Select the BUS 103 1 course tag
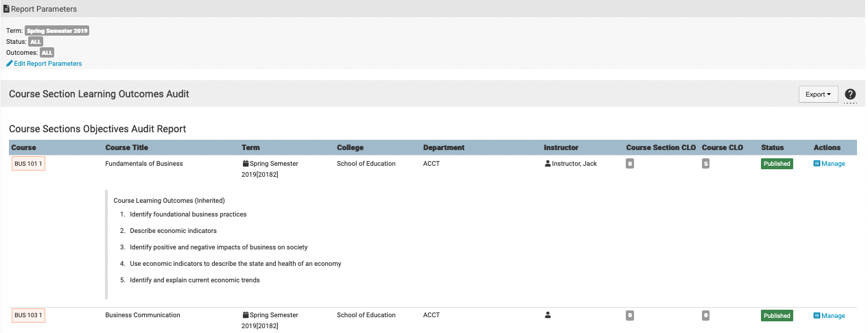This screenshot has width=868, height=333. (x=28, y=316)
